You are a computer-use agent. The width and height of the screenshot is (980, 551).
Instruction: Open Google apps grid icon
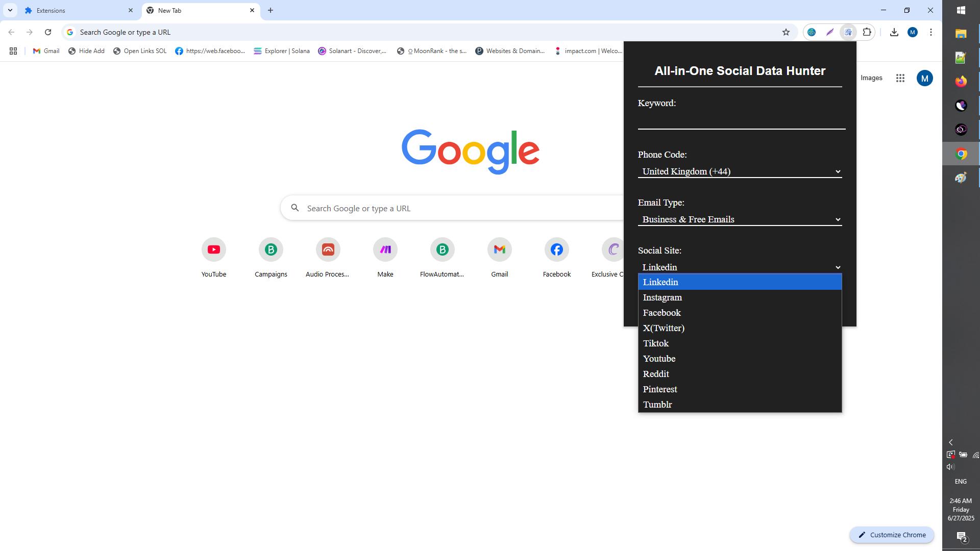pos(900,78)
